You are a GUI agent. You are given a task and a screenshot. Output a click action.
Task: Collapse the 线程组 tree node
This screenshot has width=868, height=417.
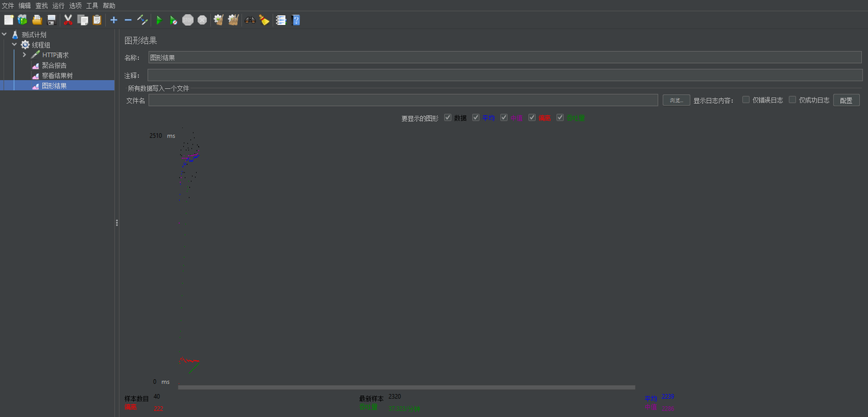(x=14, y=45)
